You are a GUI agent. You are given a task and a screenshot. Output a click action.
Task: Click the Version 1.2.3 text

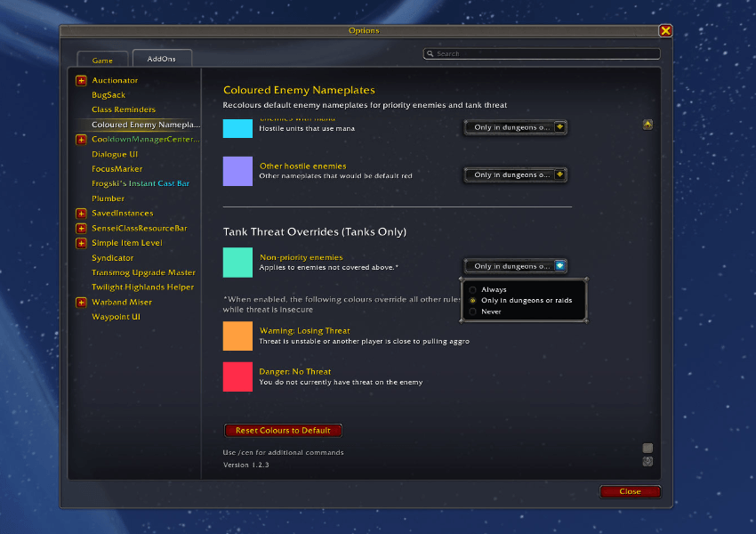(x=245, y=465)
